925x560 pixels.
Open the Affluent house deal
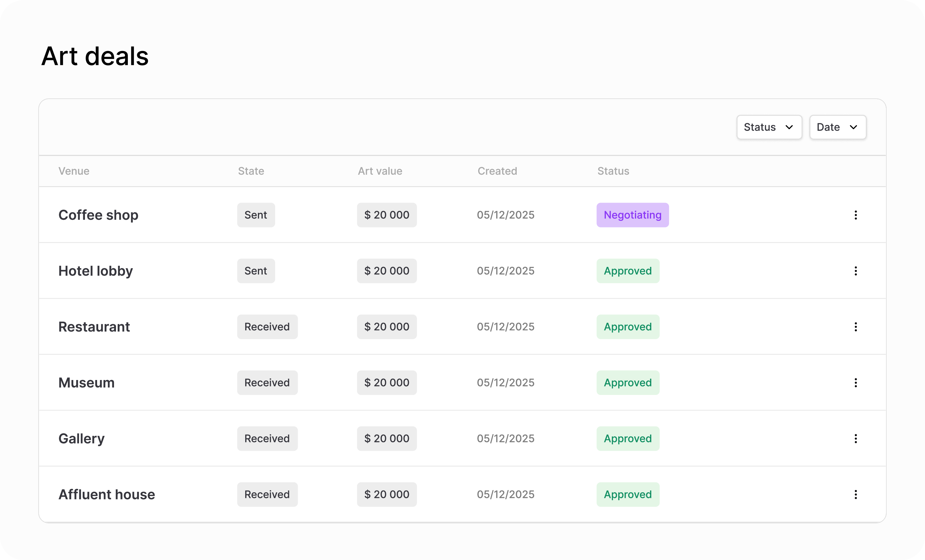107,494
